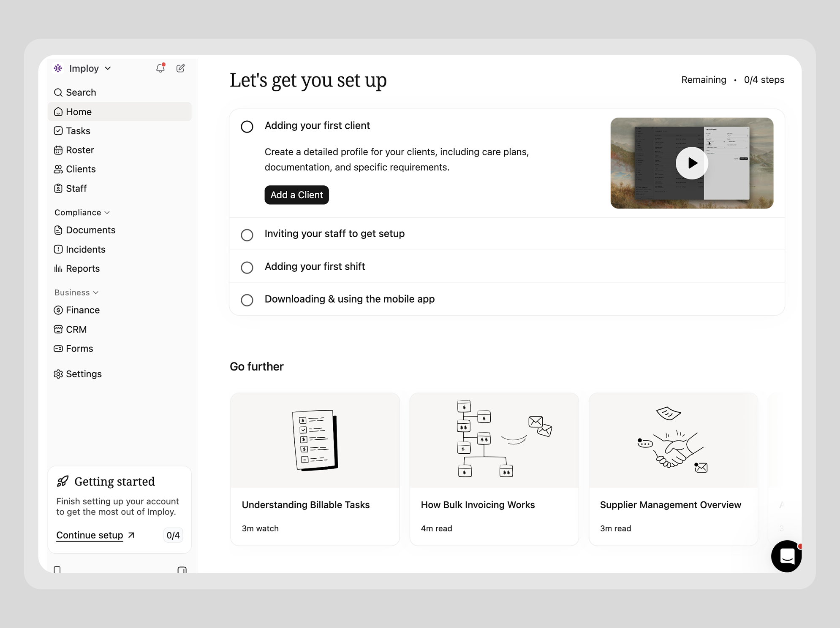Click the Imploy logo icon

(58, 68)
